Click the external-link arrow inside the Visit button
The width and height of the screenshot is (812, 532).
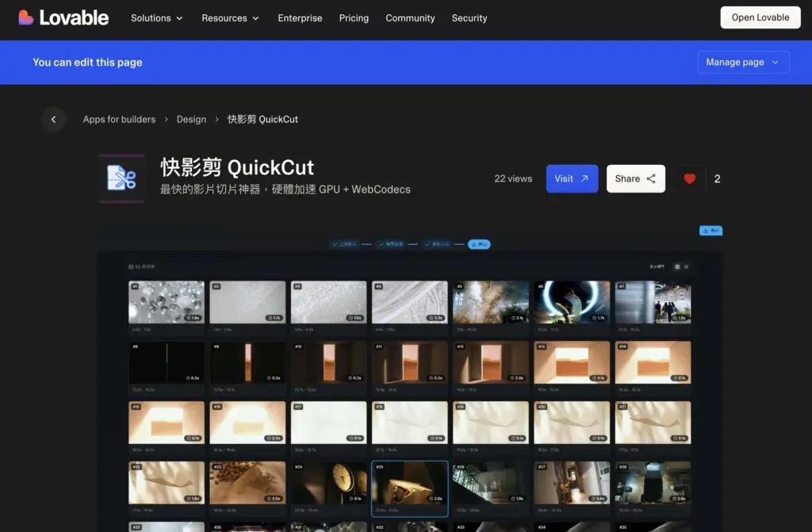tap(584, 178)
